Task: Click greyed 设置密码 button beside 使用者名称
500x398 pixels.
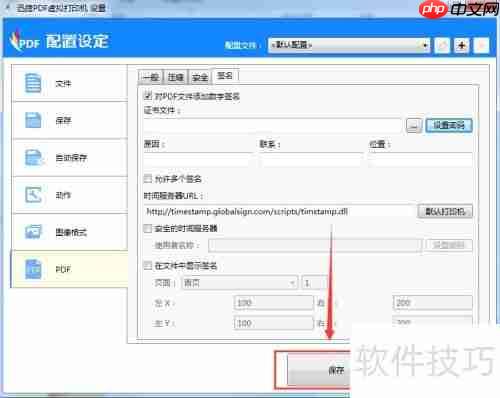Action: point(449,246)
